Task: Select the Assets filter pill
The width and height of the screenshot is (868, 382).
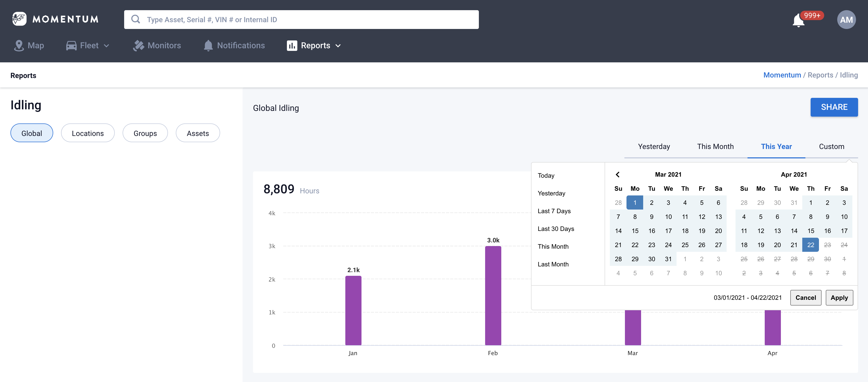Action: [198, 133]
